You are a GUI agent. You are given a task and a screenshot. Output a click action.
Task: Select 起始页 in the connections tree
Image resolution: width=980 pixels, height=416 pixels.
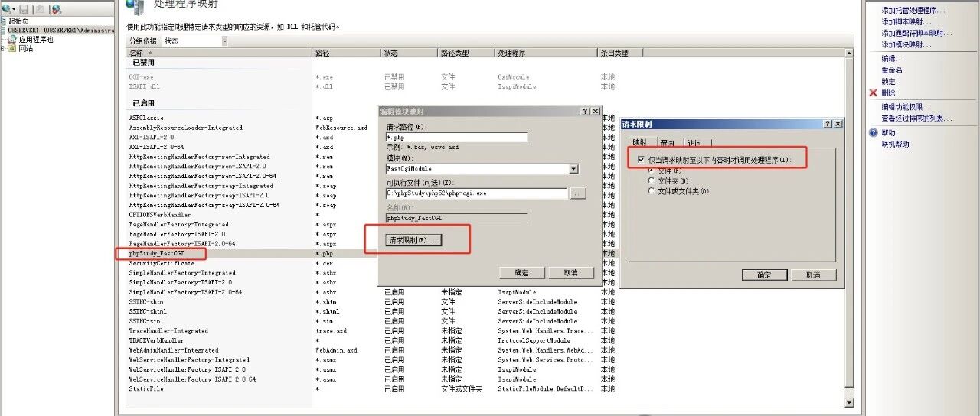pyautogui.click(x=19, y=21)
